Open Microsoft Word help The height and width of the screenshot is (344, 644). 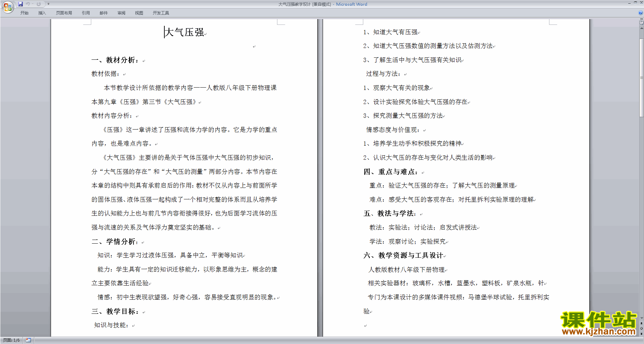(x=641, y=13)
